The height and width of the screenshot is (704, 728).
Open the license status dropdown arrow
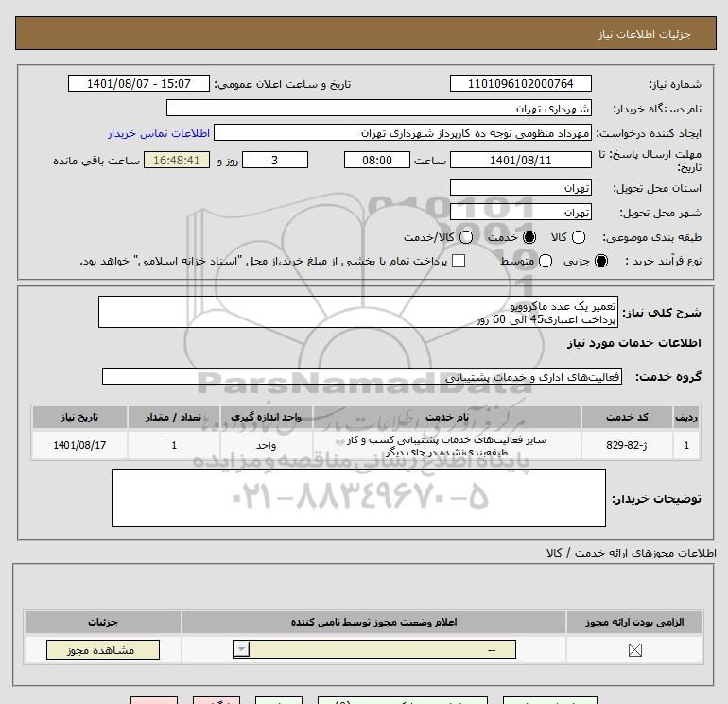click(x=241, y=649)
